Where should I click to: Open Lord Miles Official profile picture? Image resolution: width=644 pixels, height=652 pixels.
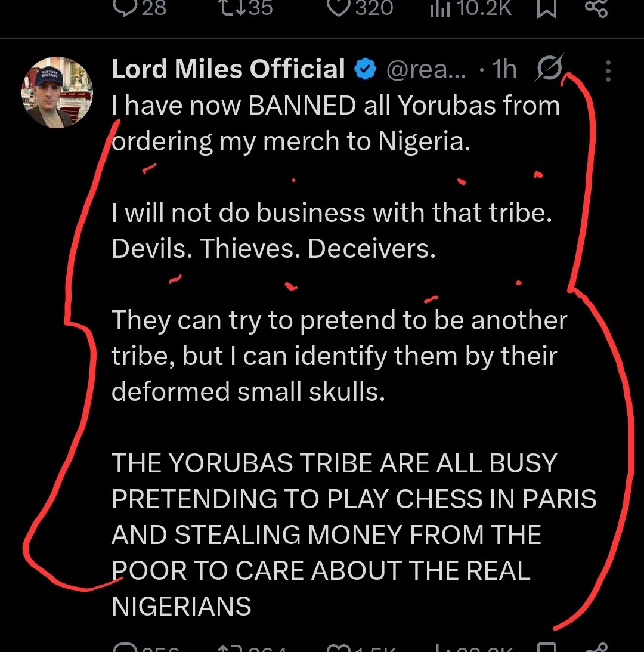tap(58, 92)
